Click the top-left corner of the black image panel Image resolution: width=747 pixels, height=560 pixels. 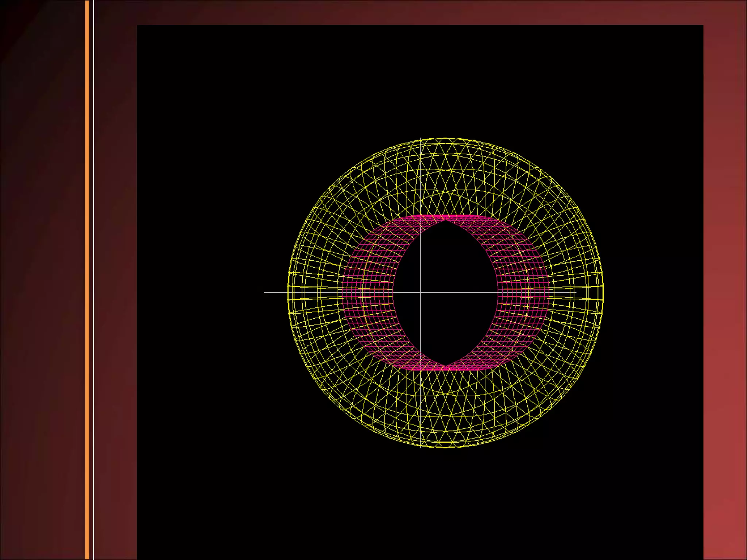tap(138, 26)
